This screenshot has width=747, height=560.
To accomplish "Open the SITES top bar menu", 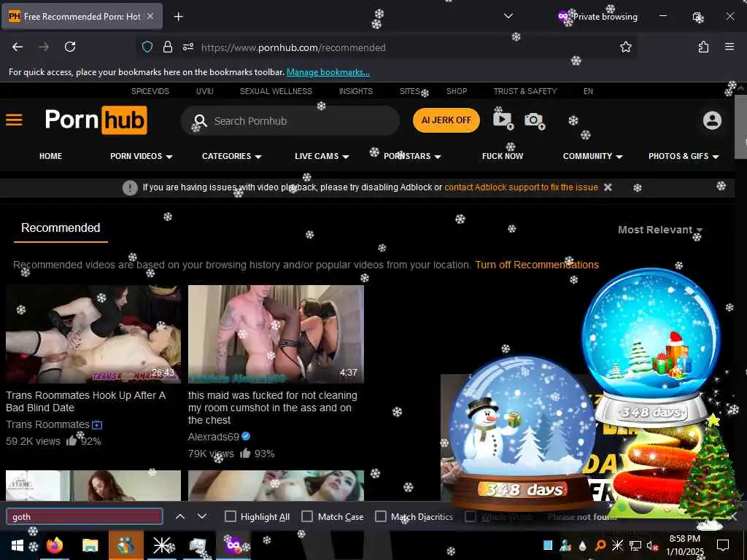I will coord(410,91).
